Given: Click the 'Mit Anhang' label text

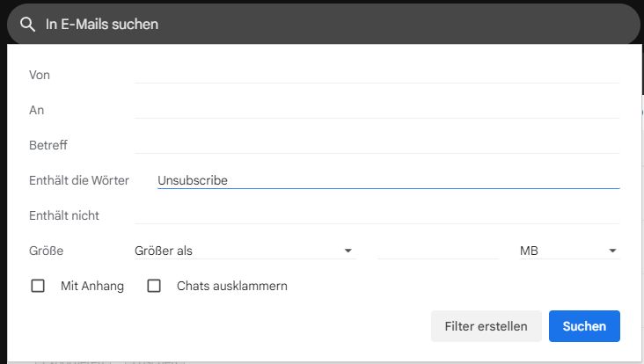Looking at the screenshot, I should click(92, 286).
